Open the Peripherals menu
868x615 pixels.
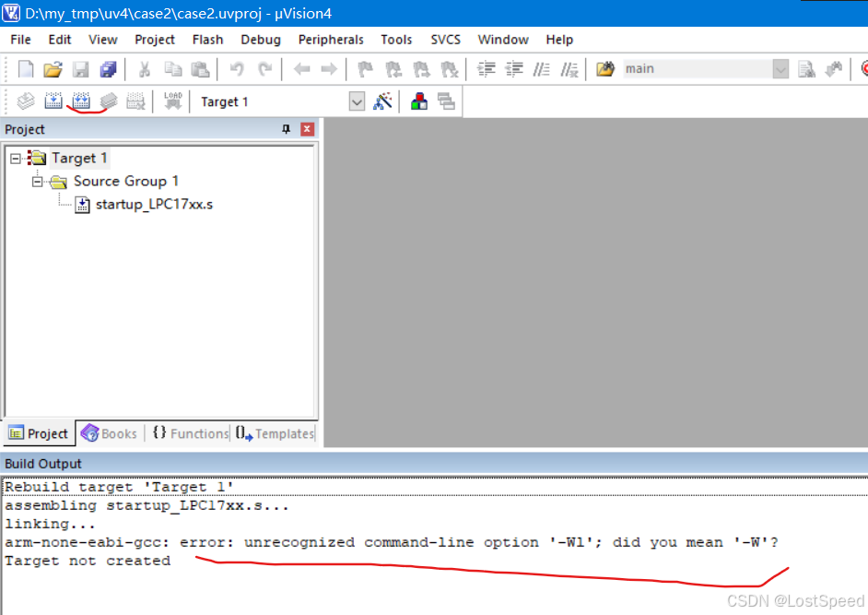[331, 40]
